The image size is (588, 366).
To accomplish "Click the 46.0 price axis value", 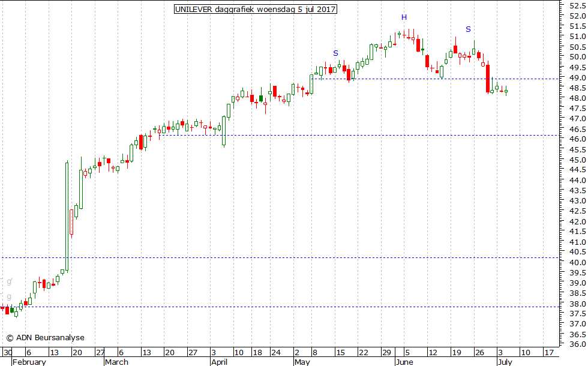I will click(x=577, y=139).
